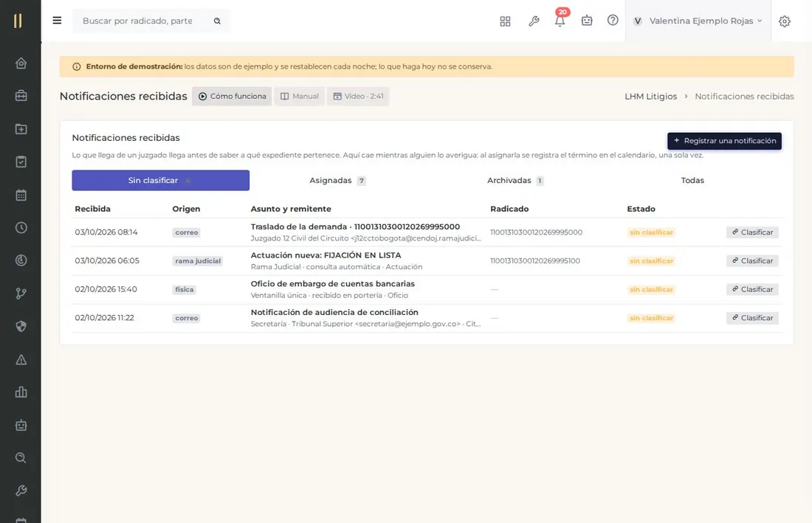Clasificar the FIJACIÓN EN LISTA row
812x523 pixels.
pyautogui.click(x=752, y=260)
